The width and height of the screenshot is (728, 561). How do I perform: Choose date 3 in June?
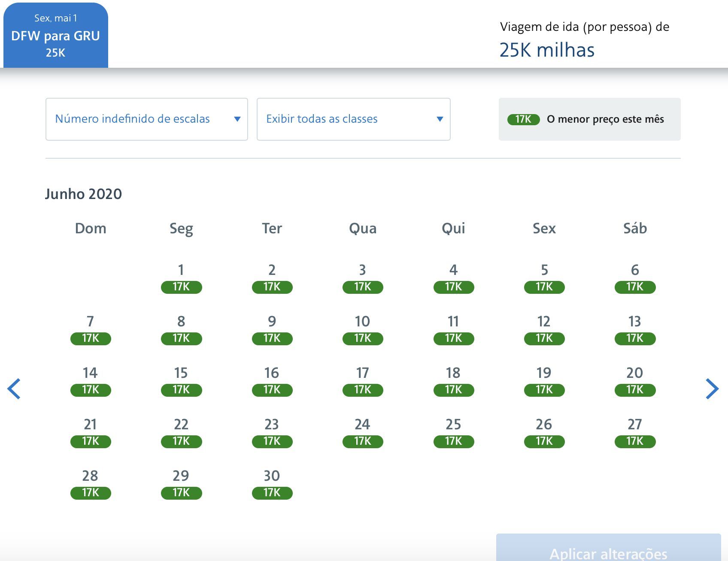coord(363,278)
